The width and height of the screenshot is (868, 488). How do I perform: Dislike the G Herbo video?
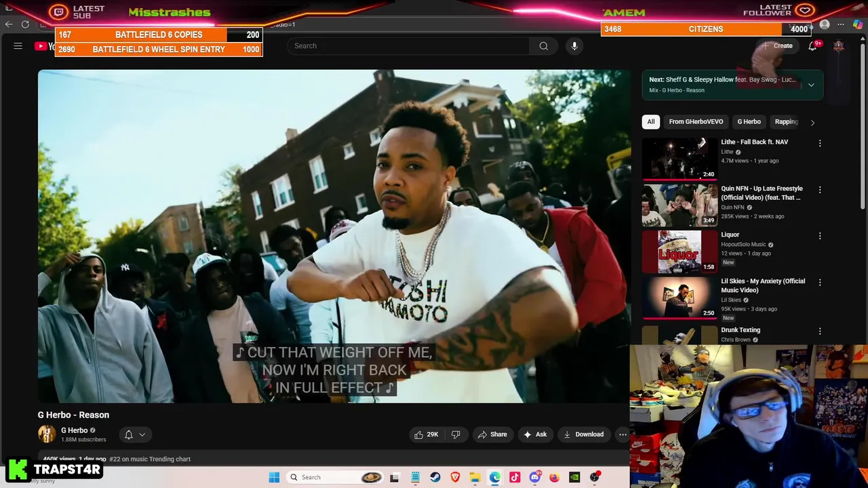tap(456, 434)
